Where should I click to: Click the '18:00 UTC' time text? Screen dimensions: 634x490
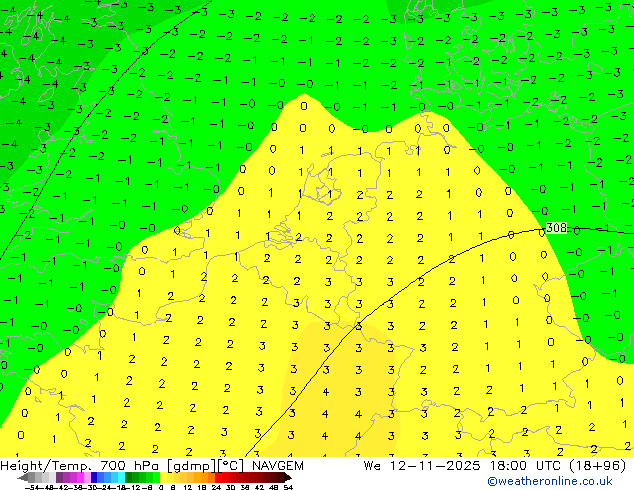tap(525, 466)
